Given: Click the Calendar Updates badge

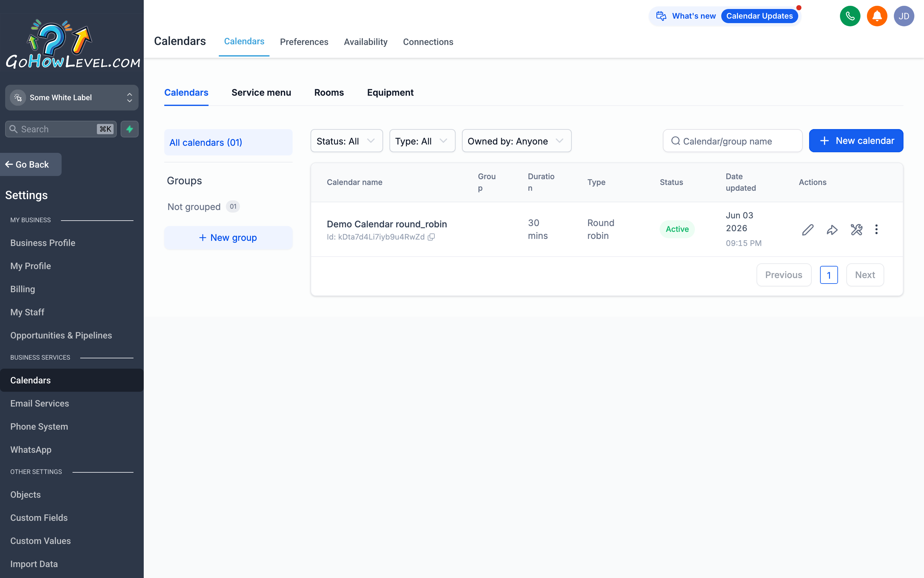Looking at the screenshot, I should [759, 16].
